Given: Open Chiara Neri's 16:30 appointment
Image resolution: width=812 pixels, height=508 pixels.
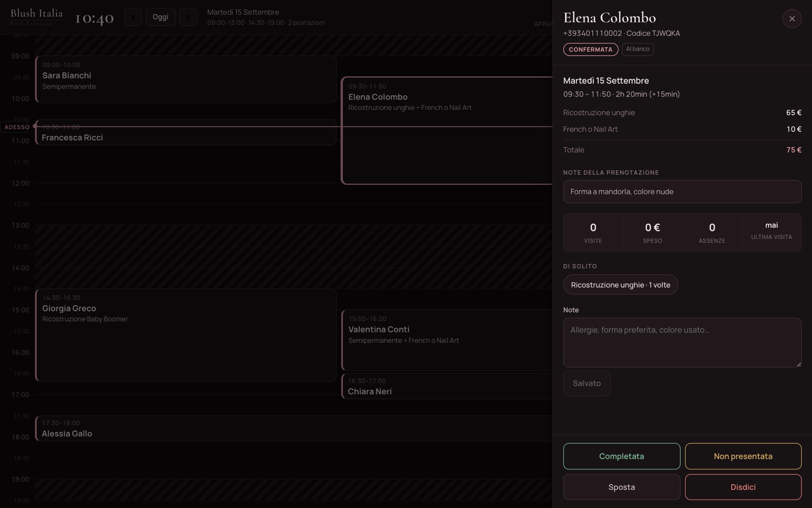Looking at the screenshot, I should (x=447, y=386).
